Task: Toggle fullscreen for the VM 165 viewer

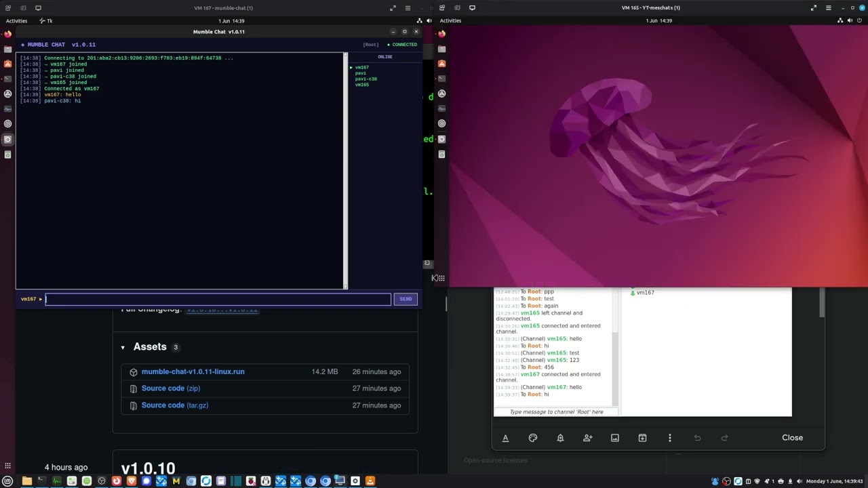Action: pos(813,8)
